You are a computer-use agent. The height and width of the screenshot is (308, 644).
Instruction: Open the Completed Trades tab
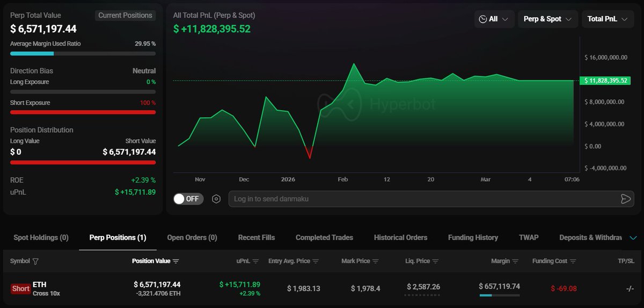click(x=324, y=238)
